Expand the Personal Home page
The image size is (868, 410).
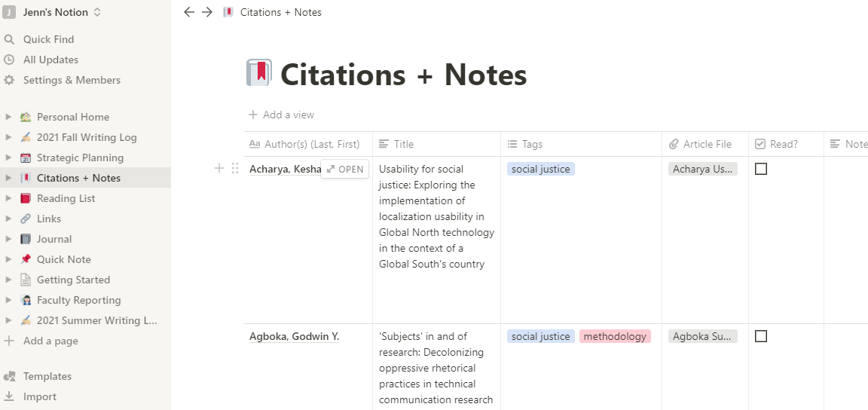point(8,117)
